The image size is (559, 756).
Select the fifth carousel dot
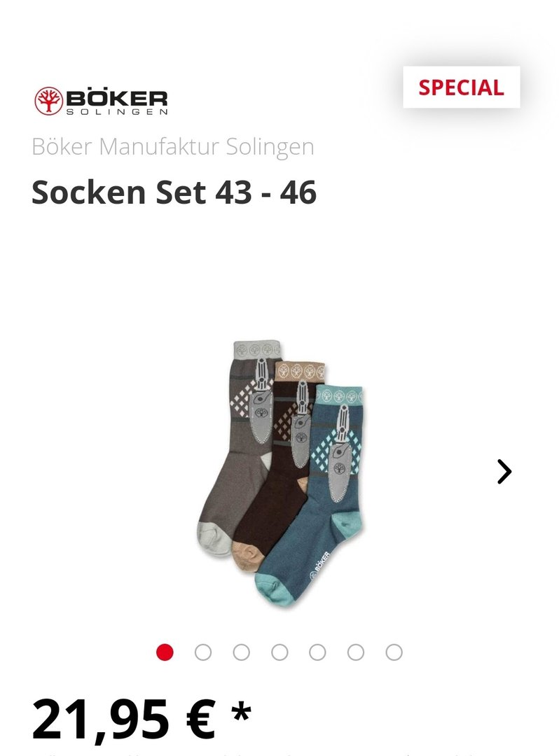(x=317, y=652)
